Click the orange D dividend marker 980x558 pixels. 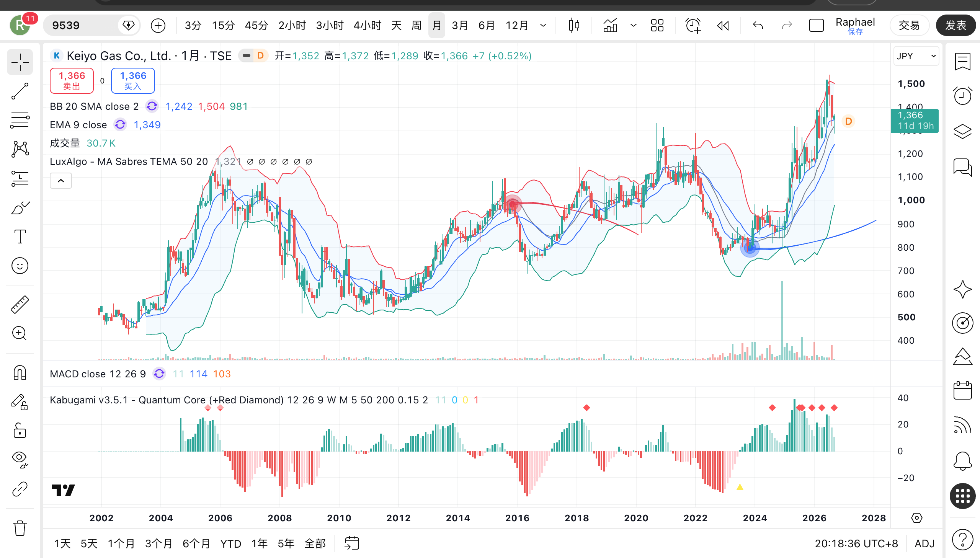(x=848, y=121)
